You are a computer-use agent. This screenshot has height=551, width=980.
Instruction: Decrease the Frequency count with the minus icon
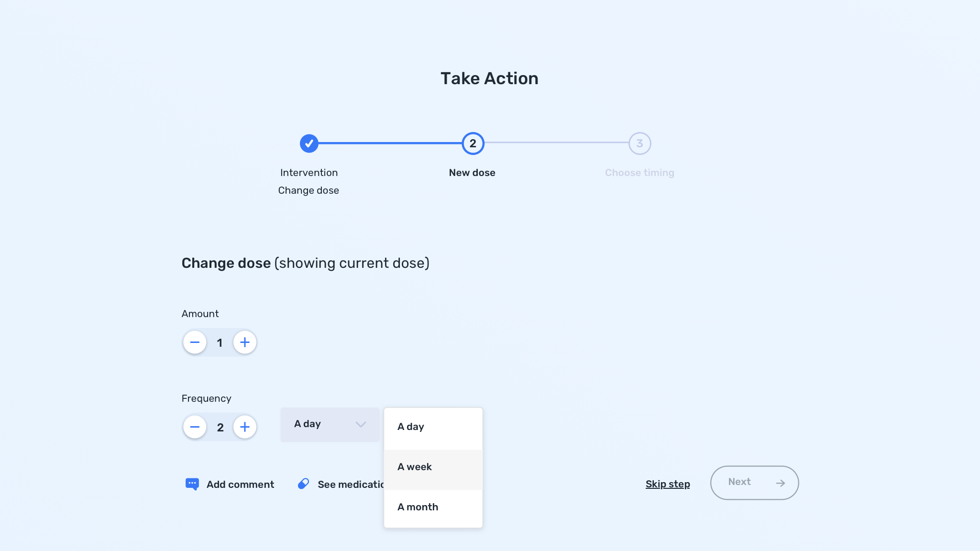coord(195,427)
